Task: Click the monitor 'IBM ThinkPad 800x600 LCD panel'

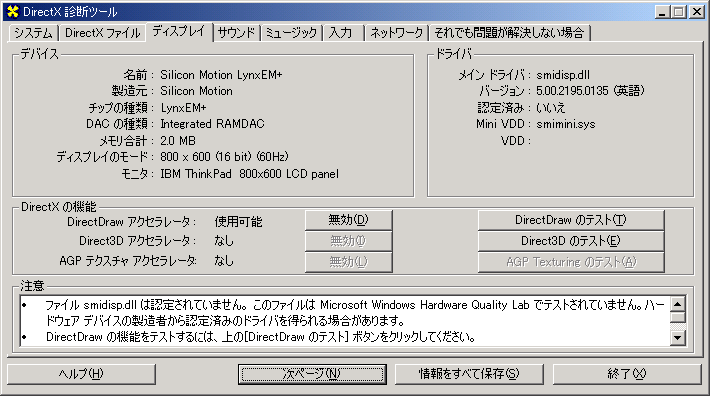Action: tap(249, 174)
